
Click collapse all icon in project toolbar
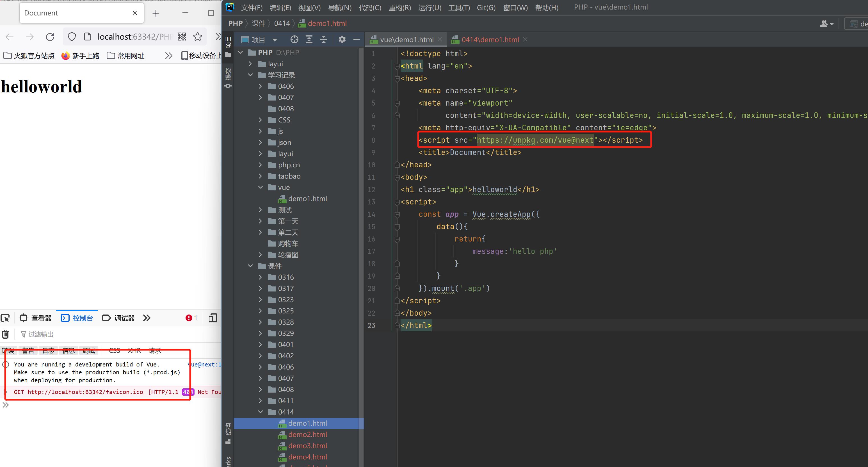pyautogui.click(x=323, y=39)
